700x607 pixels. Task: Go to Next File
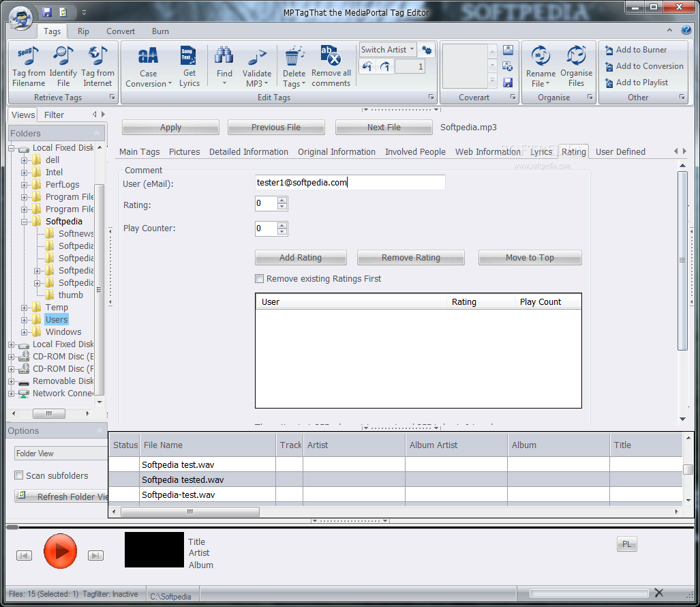384,128
